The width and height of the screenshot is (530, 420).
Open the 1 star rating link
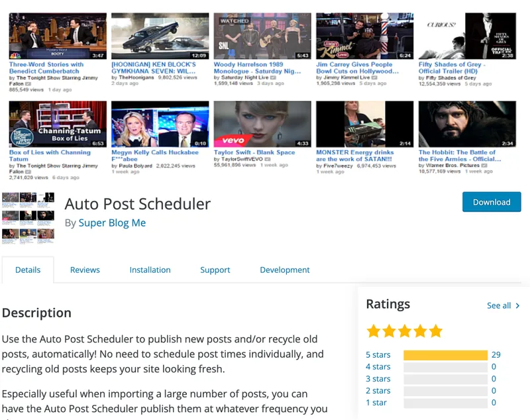[x=376, y=403]
